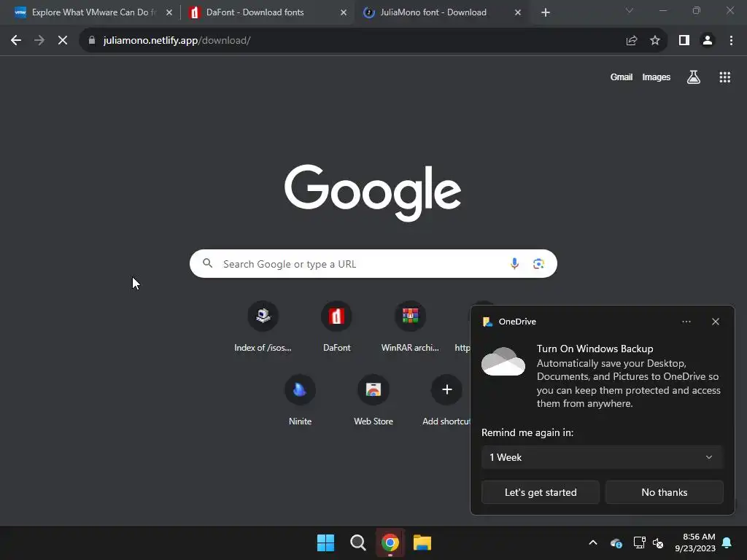Close the DaFont tab
The image size is (747, 560).
coord(344,12)
